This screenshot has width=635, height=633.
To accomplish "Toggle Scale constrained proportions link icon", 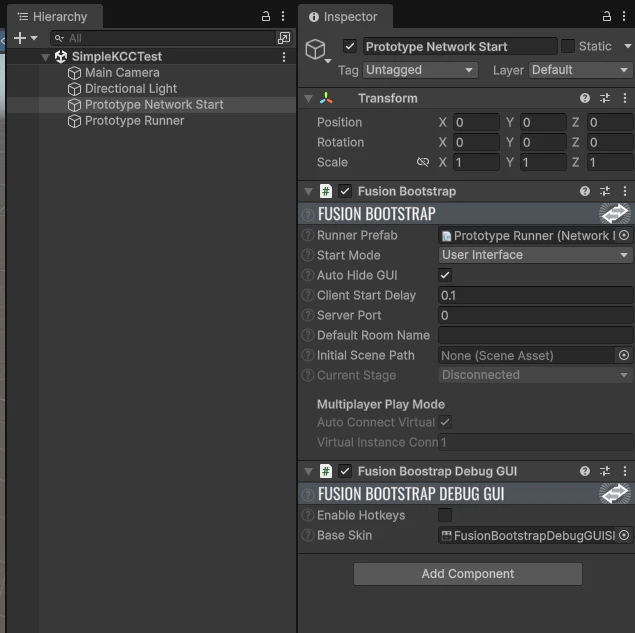I will pyautogui.click(x=422, y=162).
